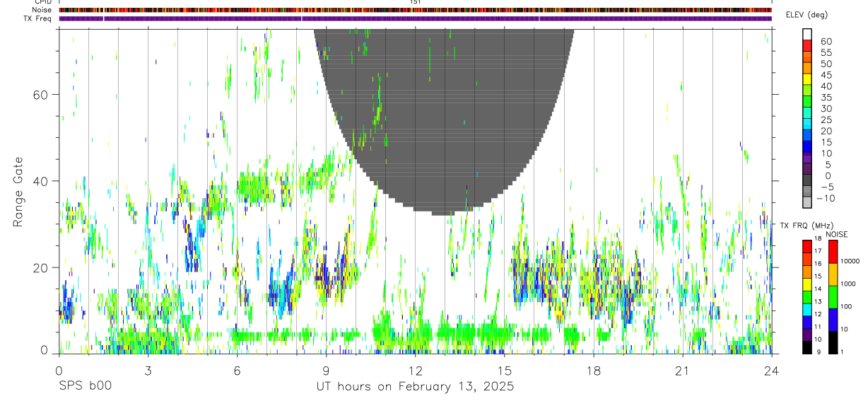Click the '100' value on the NOISE scale
Viewport: 868px width, 401px height.
click(x=847, y=306)
